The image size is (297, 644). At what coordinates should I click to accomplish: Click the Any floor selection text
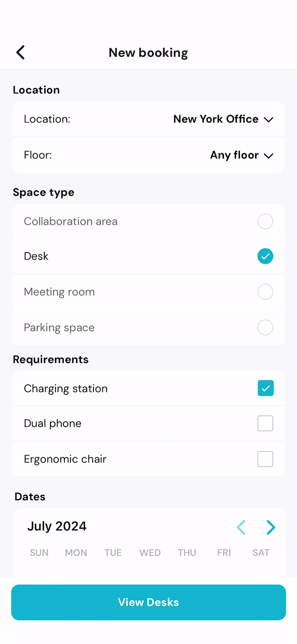[234, 155]
